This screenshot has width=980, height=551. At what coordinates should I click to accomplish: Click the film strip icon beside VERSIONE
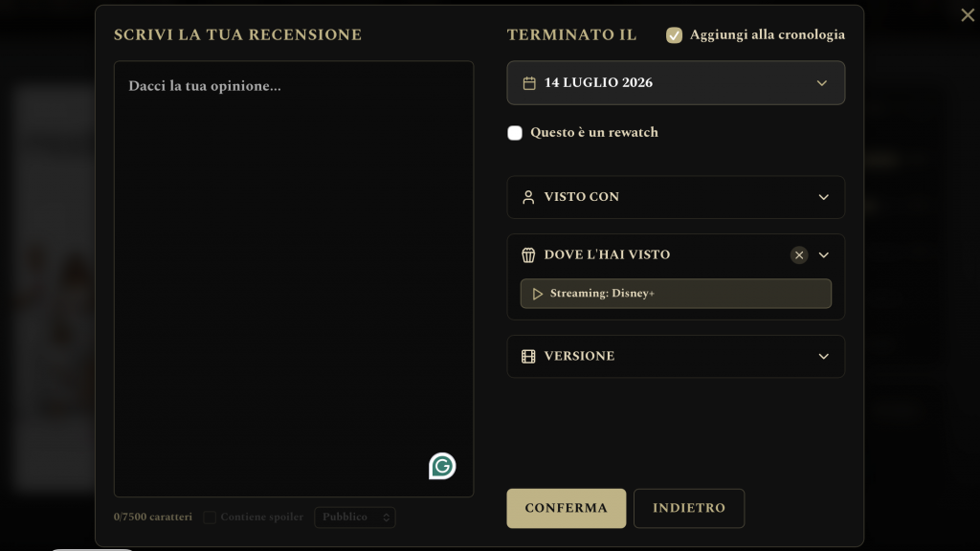(528, 356)
